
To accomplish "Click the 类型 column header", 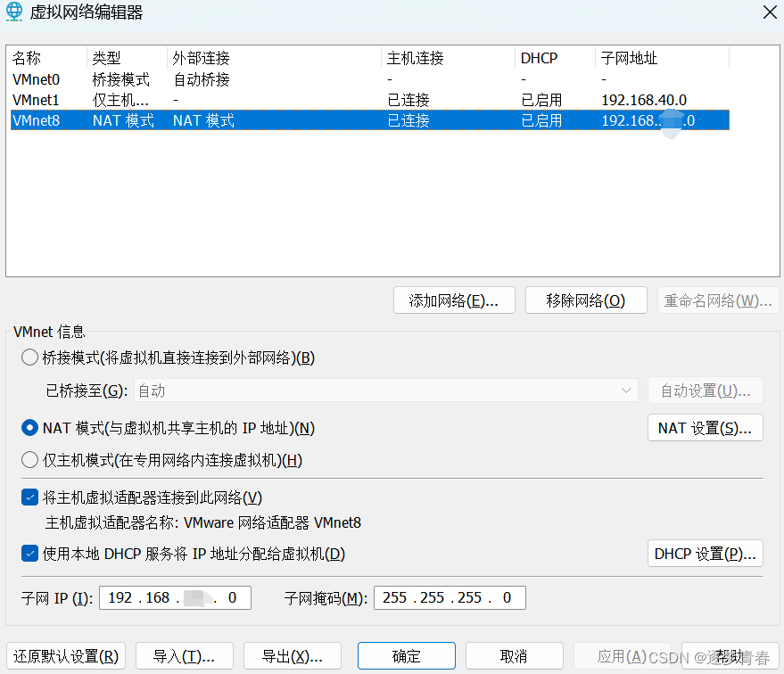I will click(x=127, y=58).
